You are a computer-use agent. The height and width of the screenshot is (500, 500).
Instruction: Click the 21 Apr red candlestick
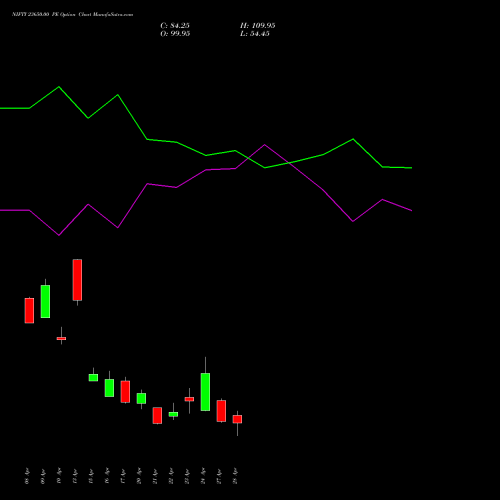(157, 415)
